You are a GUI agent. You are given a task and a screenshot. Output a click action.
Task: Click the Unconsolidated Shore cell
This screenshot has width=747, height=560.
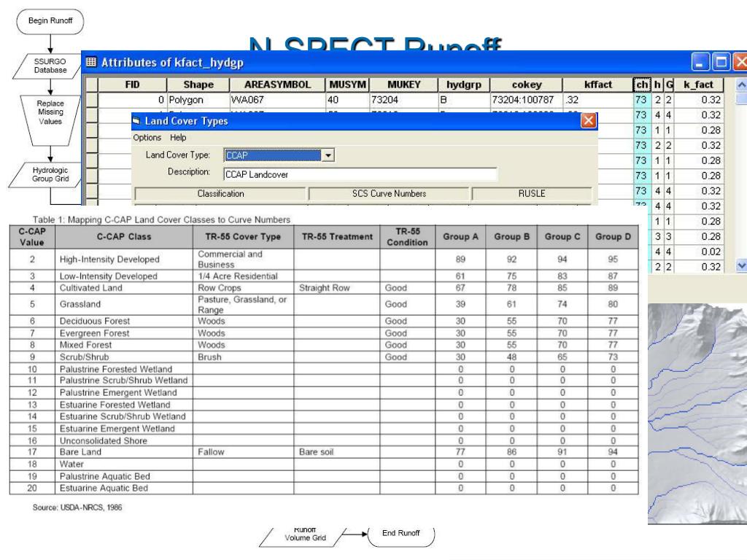coord(124,441)
